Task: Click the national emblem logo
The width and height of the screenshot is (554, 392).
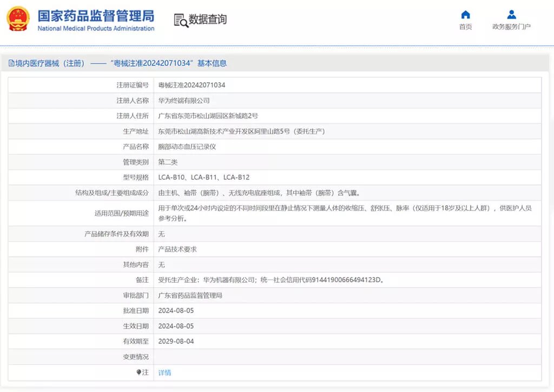Action: coord(18,19)
